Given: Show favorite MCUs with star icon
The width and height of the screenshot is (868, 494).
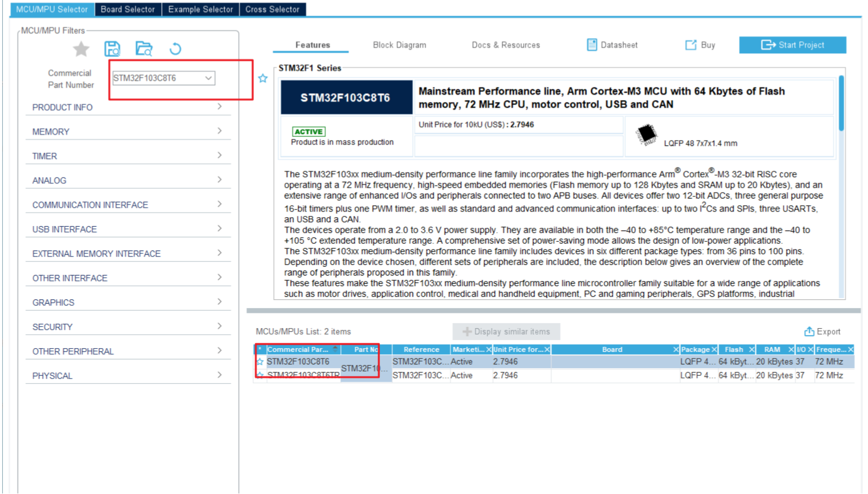Looking at the screenshot, I should (81, 49).
